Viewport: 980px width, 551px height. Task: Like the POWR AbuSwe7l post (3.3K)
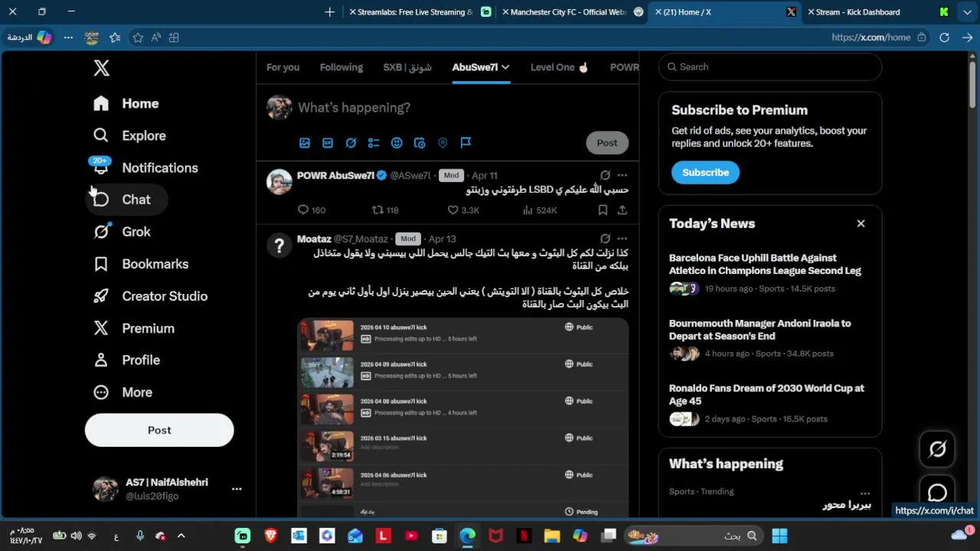click(463, 210)
